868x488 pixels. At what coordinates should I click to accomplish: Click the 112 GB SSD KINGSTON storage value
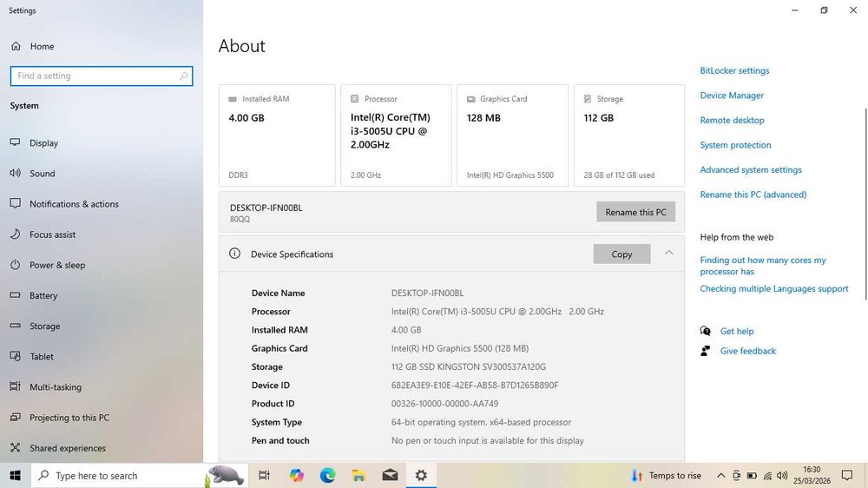[x=469, y=366]
